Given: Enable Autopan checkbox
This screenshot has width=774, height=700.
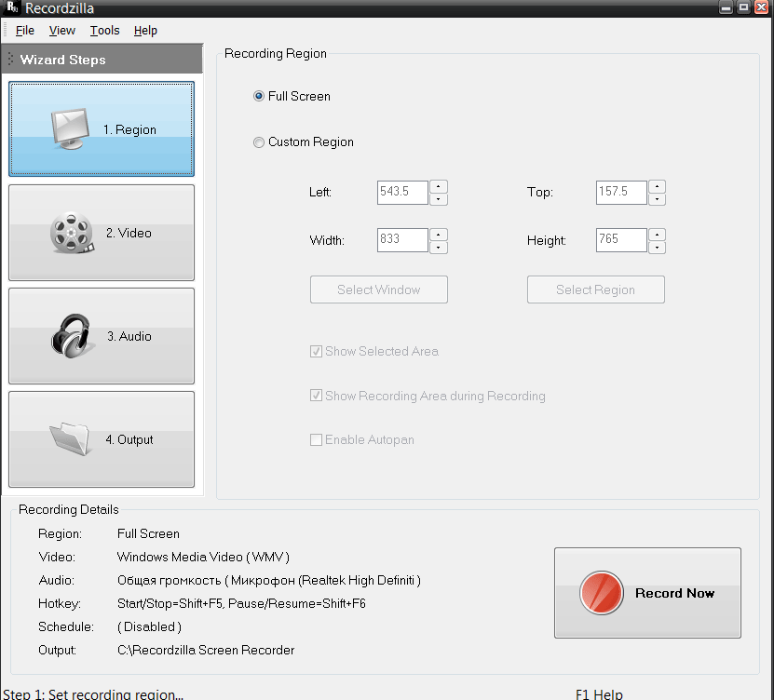Looking at the screenshot, I should (316, 439).
